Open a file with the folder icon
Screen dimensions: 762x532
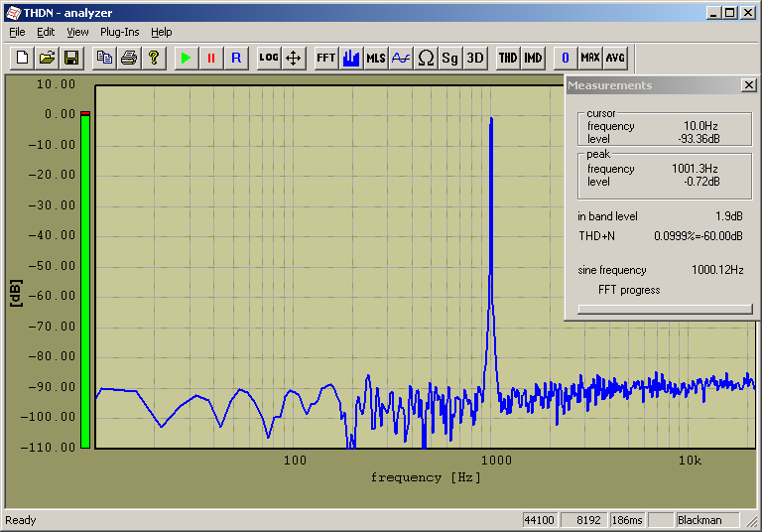click(x=47, y=58)
